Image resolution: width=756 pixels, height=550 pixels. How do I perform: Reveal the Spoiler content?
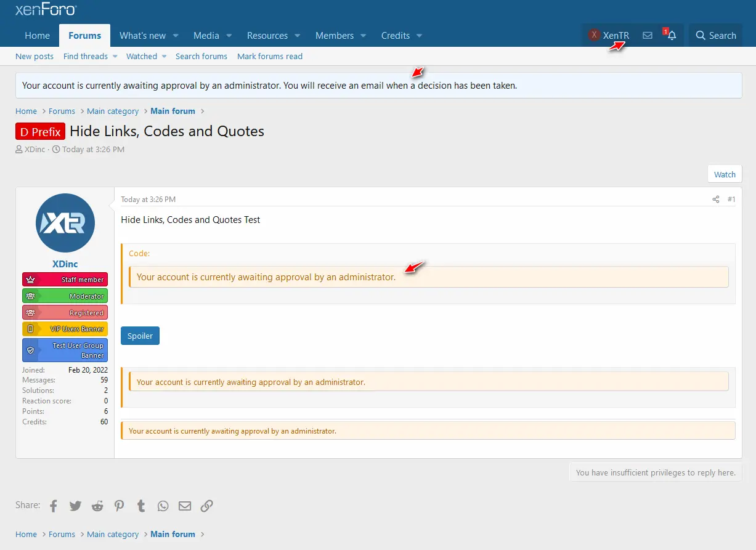pos(140,336)
